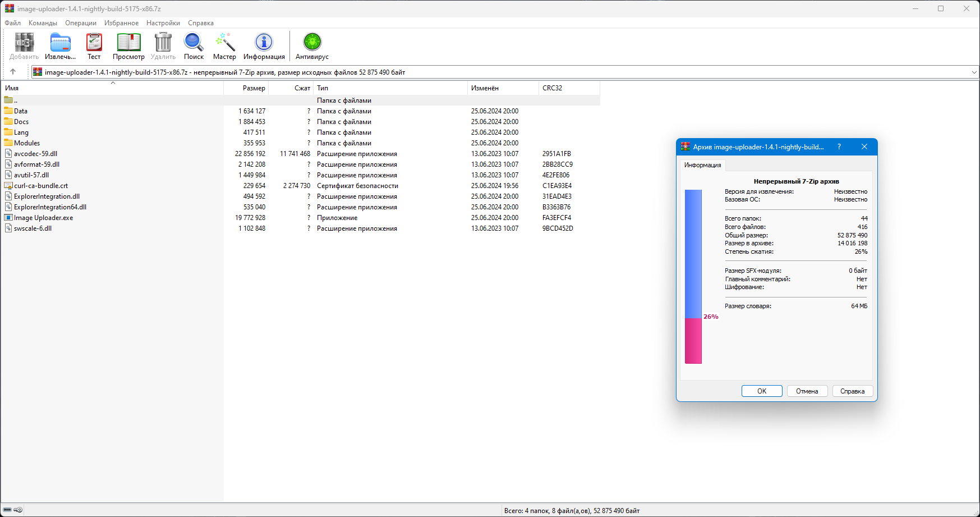Sort by the Изменён column header
The width and height of the screenshot is (980, 517).
(x=503, y=88)
